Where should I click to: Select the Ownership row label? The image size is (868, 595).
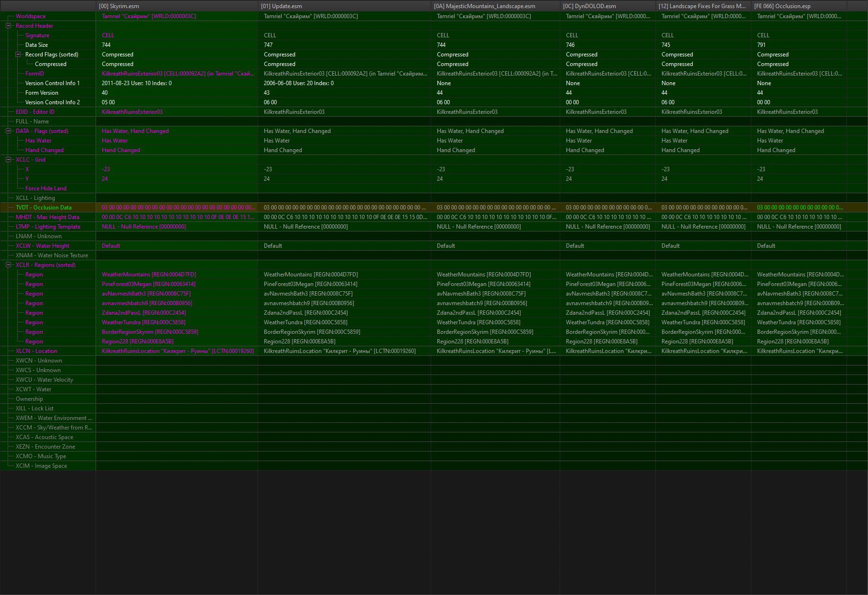click(29, 399)
